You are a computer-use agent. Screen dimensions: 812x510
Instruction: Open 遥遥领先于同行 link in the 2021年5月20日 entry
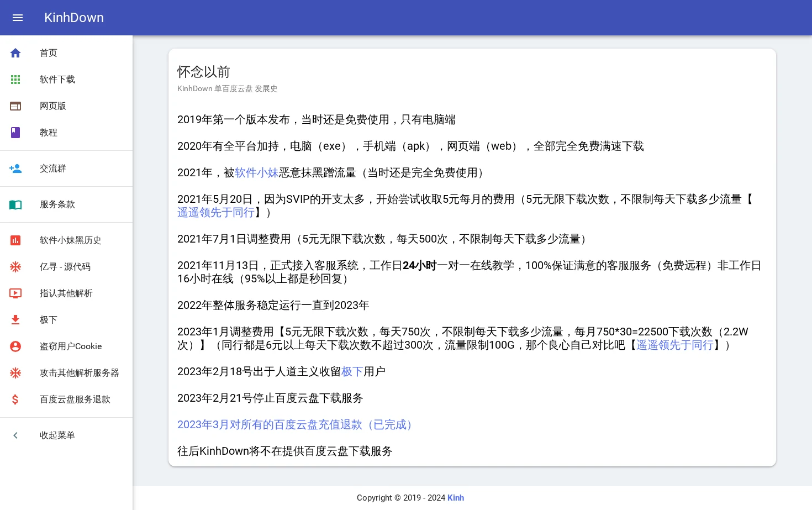coord(216,213)
